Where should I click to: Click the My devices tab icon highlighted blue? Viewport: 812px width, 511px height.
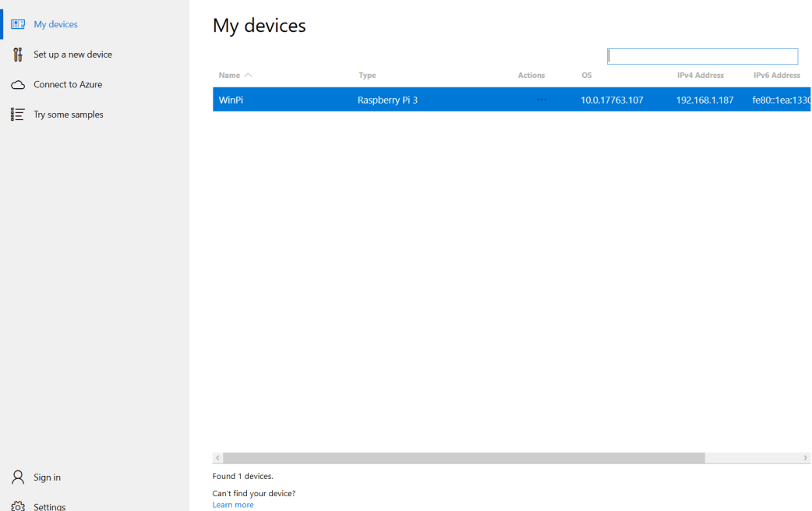[18, 23]
